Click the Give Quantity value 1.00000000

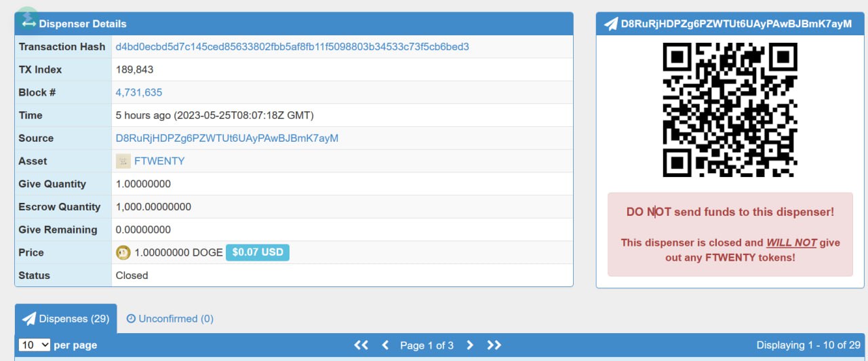(x=143, y=184)
